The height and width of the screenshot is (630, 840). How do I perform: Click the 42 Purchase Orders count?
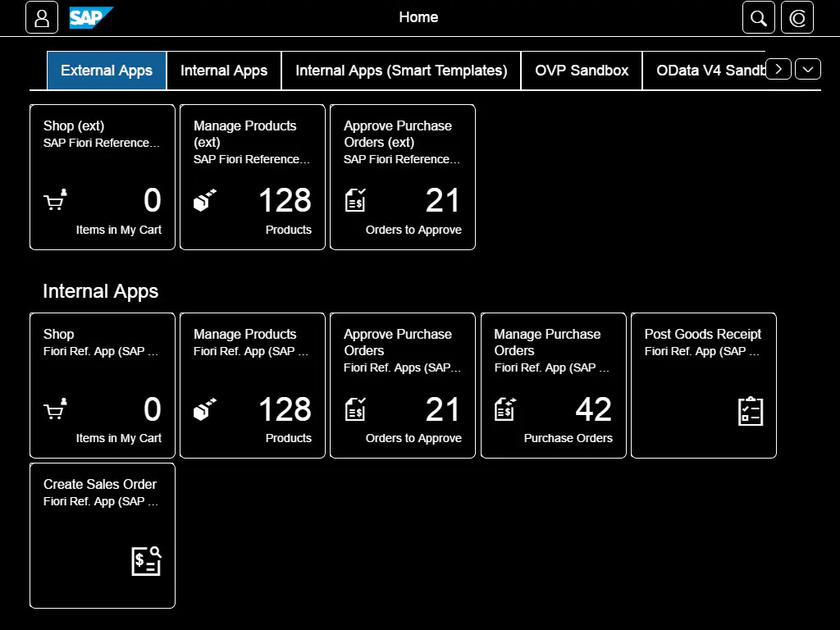click(593, 409)
